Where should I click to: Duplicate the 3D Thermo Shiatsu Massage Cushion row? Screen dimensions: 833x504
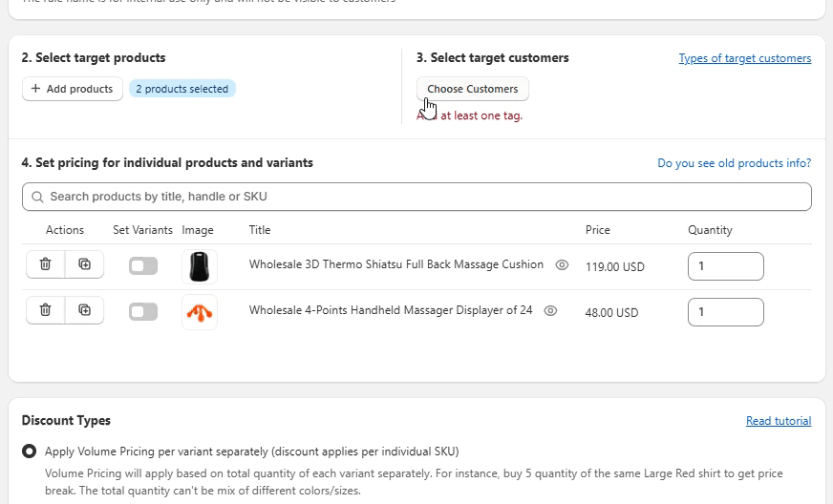[84, 264]
